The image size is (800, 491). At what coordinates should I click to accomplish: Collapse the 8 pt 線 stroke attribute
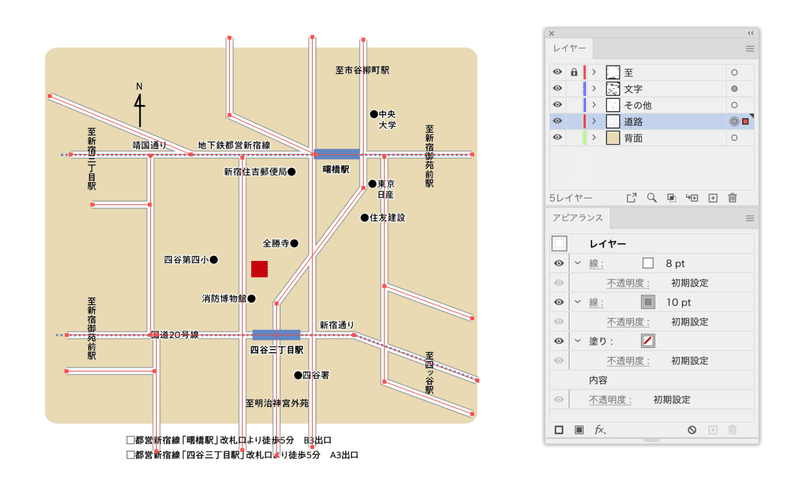pos(578,263)
